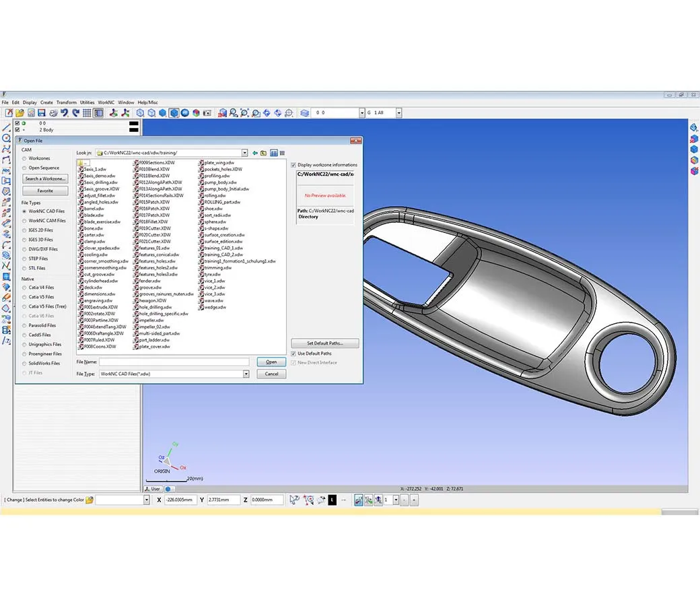Open the G 1 All dropdown
The height and width of the screenshot is (606, 700).
coord(398,113)
